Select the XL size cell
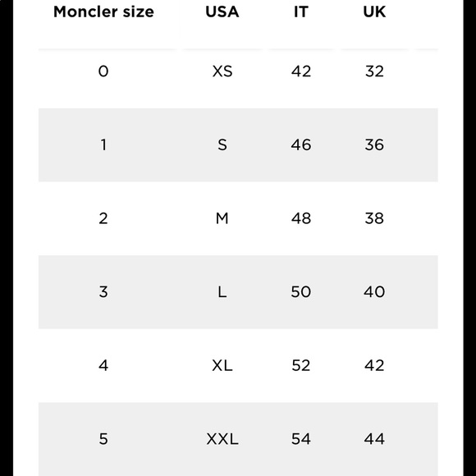This screenshot has width=476, height=476. click(222, 365)
